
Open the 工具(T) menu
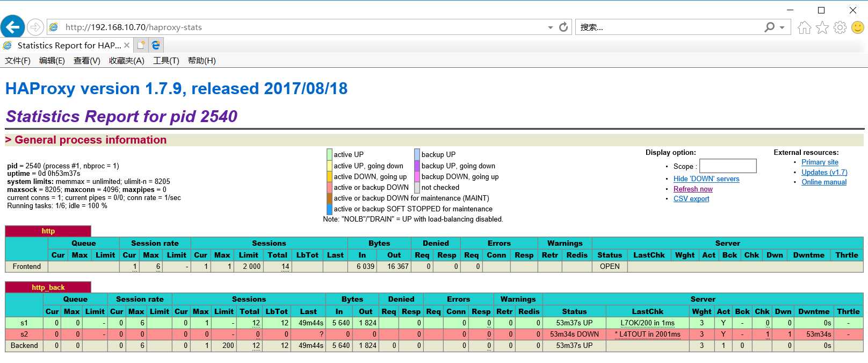[x=166, y=60]
